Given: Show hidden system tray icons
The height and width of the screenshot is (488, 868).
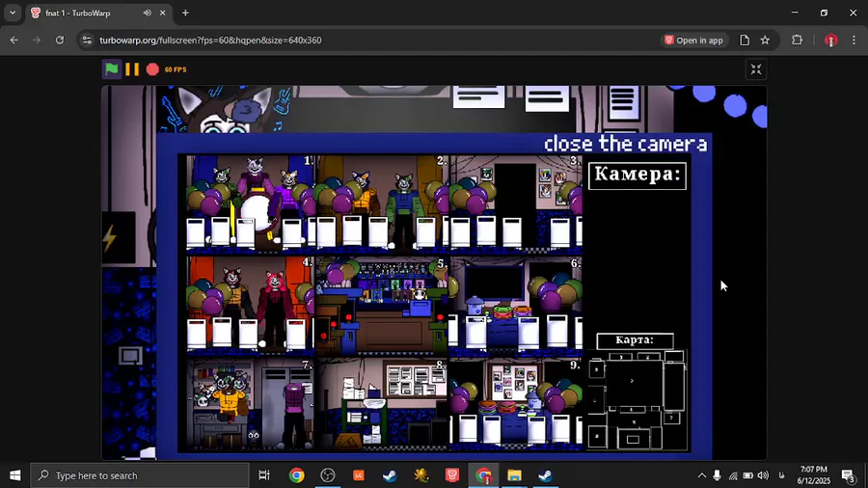Looking at the screenshot, I should [x=702, y=475].
